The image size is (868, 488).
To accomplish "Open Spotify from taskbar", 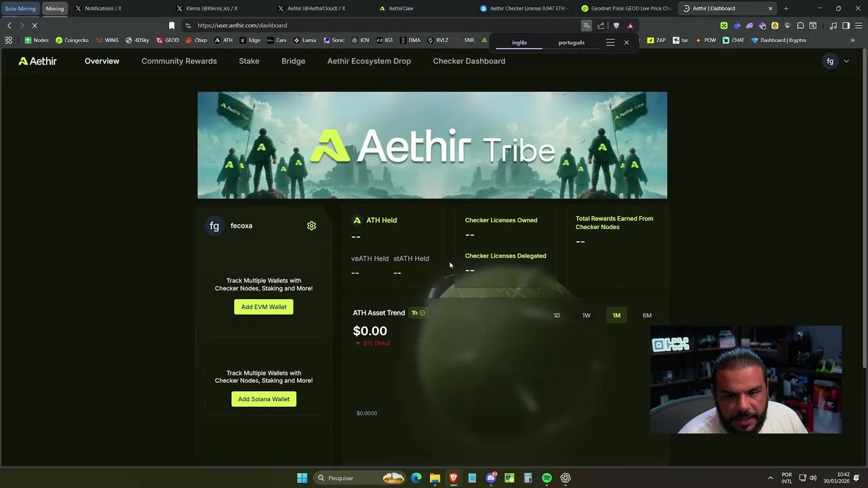I will point(547,478).
